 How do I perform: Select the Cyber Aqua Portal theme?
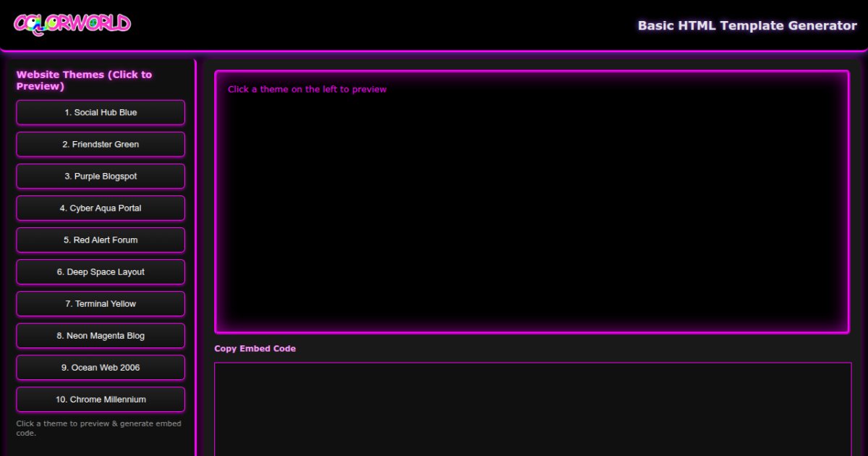point(101,208)
